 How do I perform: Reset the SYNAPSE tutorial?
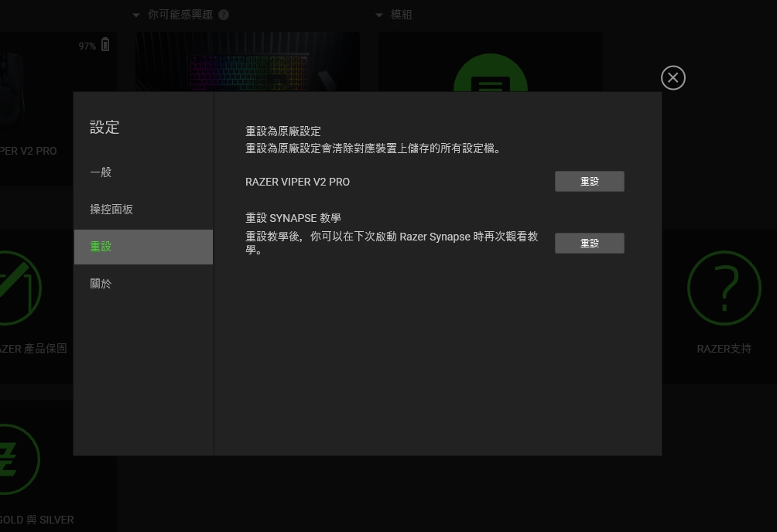[589, 244]
